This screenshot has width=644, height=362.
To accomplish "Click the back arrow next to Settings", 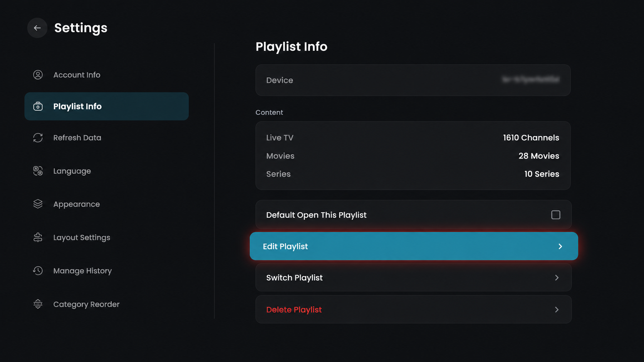I will [x=37, y=28].
